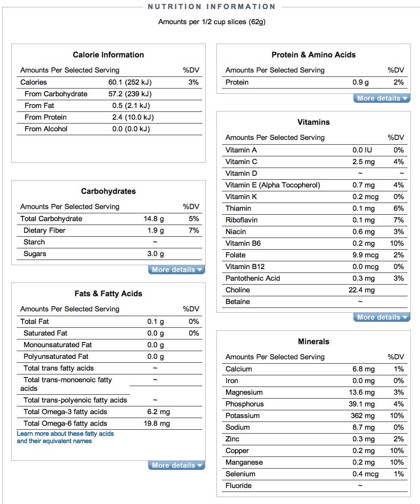This screenshot has width=420, height=504.
Task: Click the Vitamins panel heading
Action: (314, 122)
